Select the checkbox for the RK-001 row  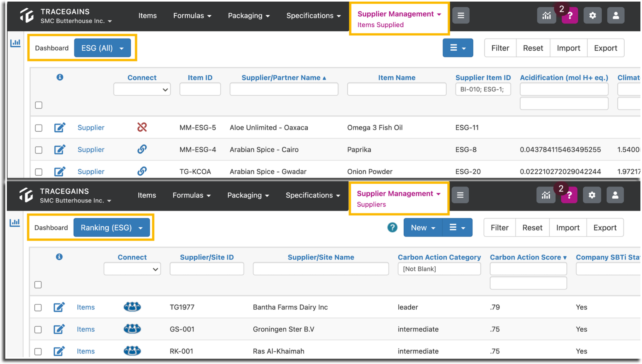tap(38, 352)
